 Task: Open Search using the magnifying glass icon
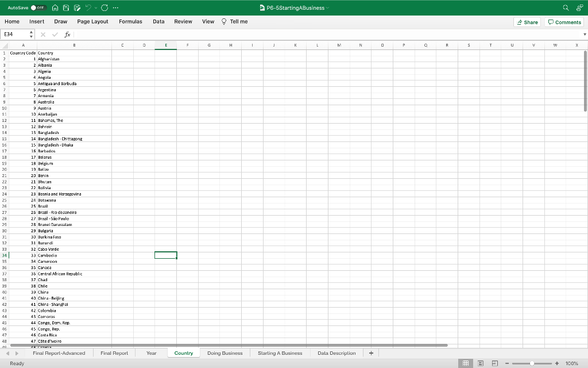[565, 7]
